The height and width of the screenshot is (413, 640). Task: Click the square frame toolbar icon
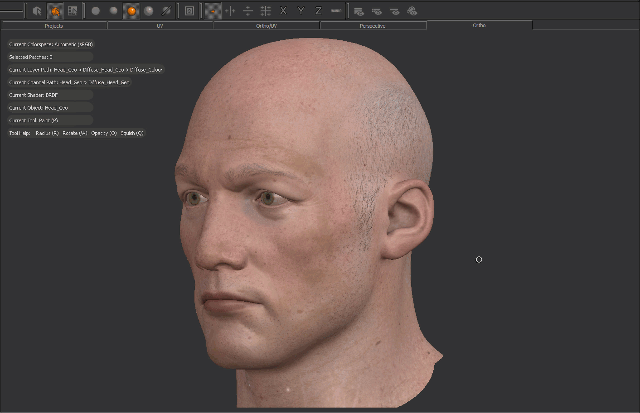pos(189,10)
